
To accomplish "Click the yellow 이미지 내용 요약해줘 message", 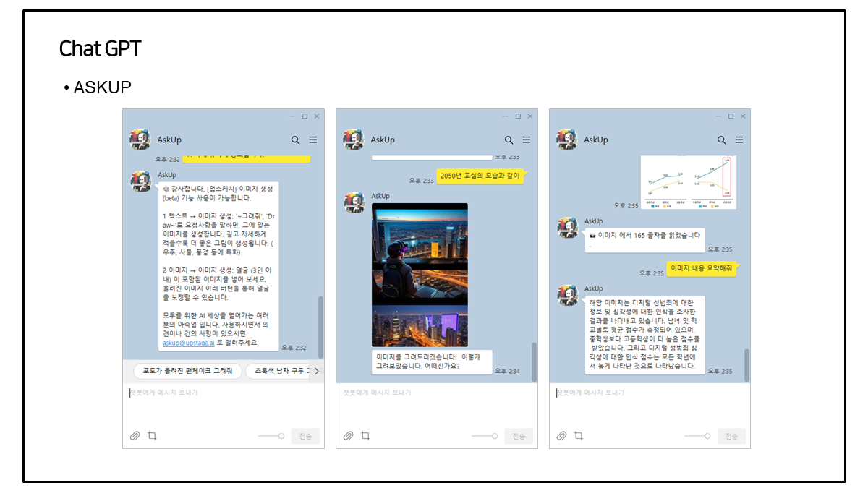I will click(x=701, y=268).
